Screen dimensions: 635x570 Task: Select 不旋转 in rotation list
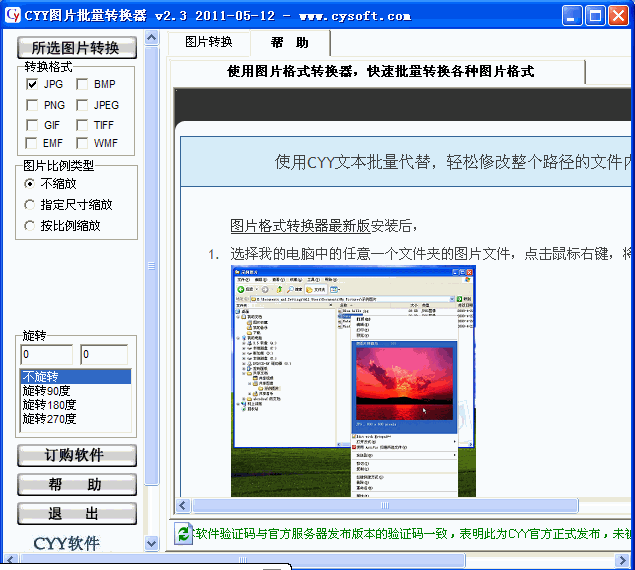76,377
